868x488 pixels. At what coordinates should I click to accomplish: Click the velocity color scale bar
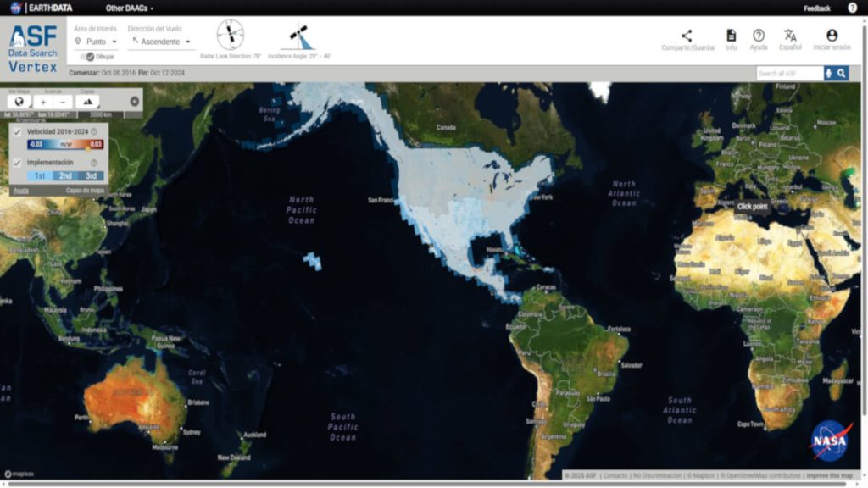click(64, 145)
